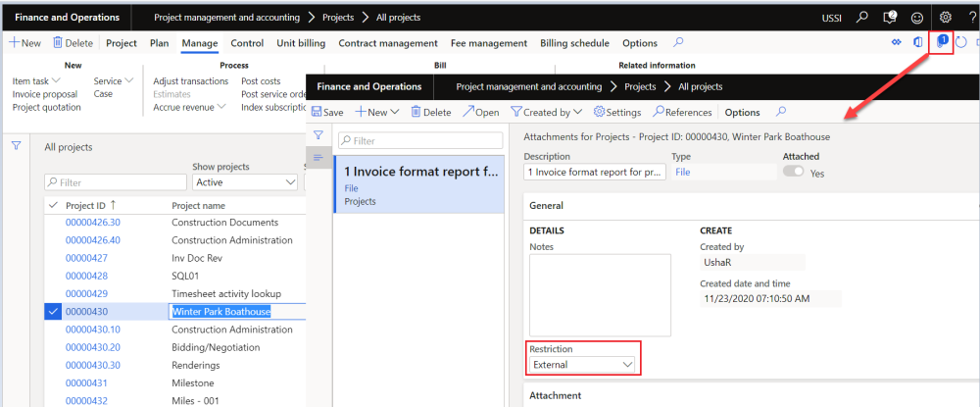Open the message center notifications icon
The image size is (980, 407).
[x=890, y=18]
